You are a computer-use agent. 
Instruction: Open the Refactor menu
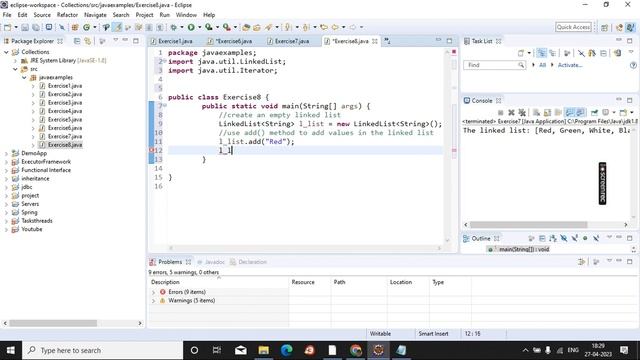(x=67, y=15)
